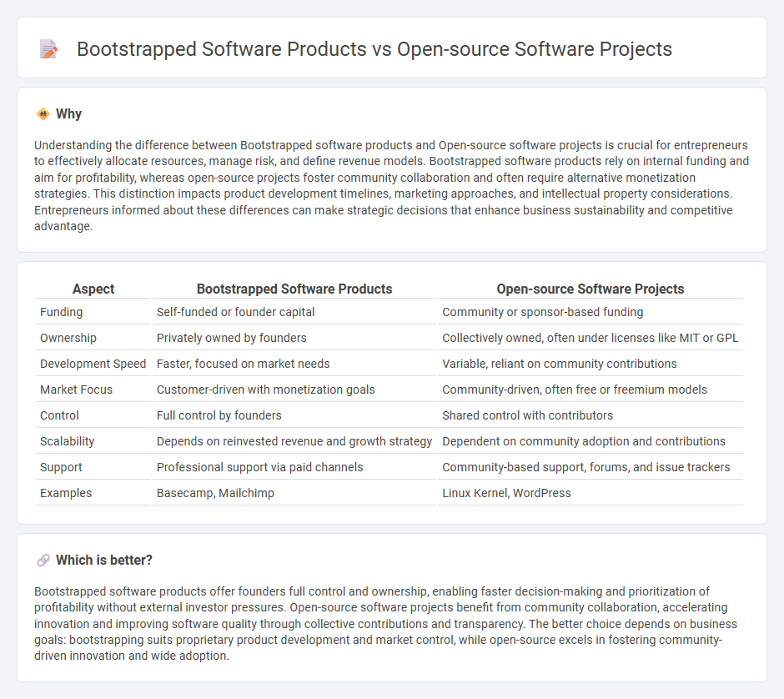The image size is (784, 699).
Task: Click the cell 'Community or sponsor-based funding'
Action: [x=590, y=312]
